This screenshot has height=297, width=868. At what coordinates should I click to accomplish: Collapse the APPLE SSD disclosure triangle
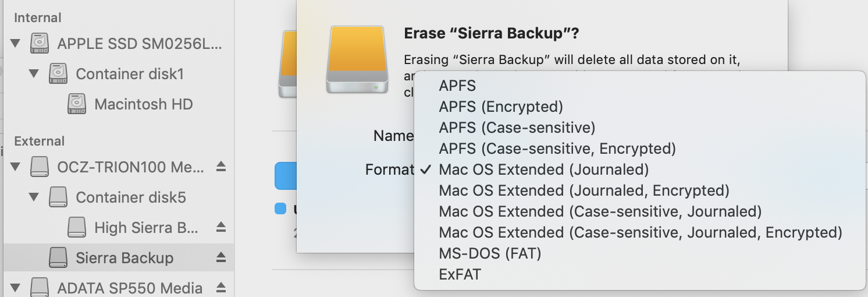(16, 43)
